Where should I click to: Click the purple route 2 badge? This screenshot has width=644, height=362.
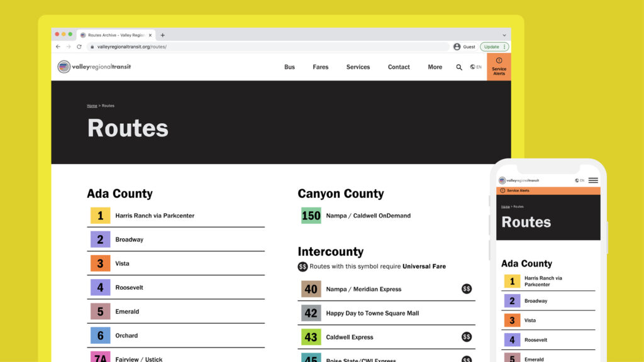(x=100, y=239)
